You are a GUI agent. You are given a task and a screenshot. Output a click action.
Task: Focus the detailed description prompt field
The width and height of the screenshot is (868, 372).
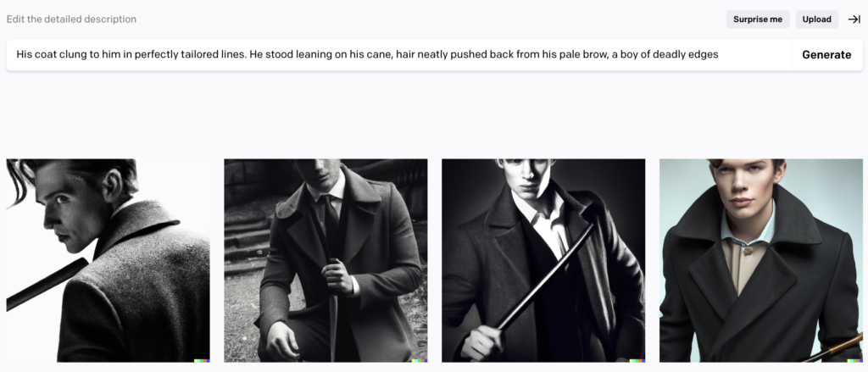[398, 55]
